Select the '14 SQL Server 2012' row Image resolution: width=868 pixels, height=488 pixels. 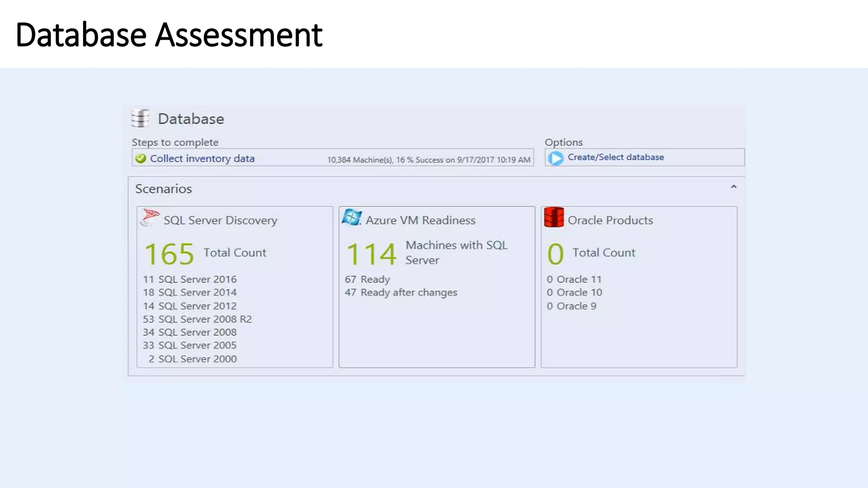pos(190,306)
